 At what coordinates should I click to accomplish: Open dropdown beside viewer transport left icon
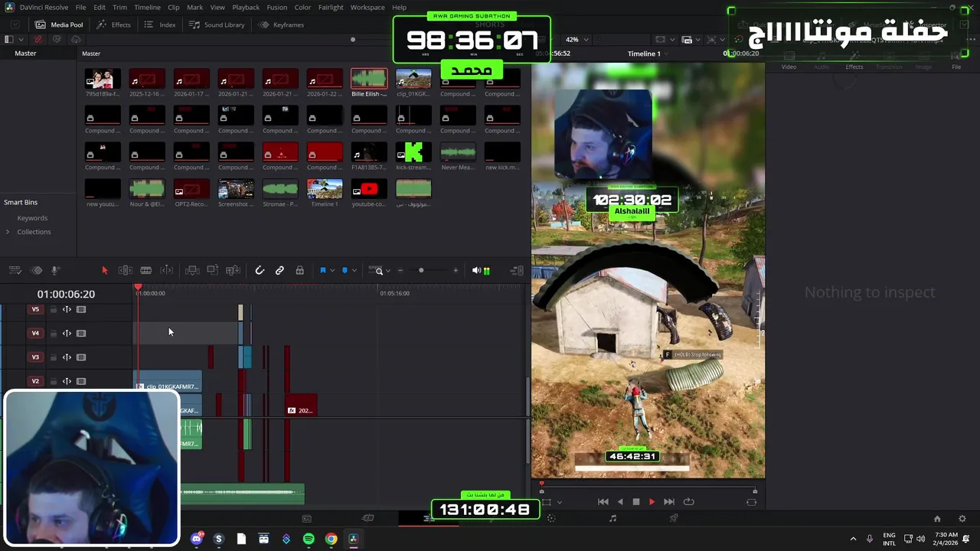(560, 502)
